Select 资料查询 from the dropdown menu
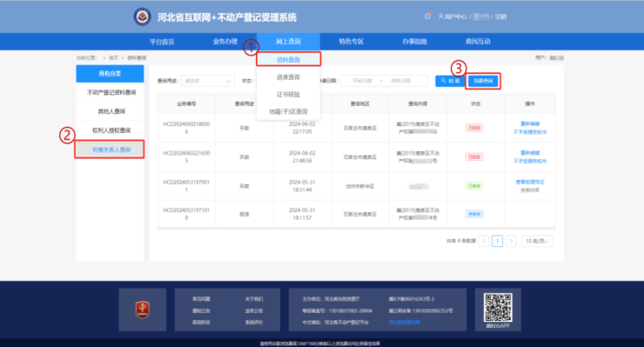This screenshot has width=644, height=347. tap(288, 59)
